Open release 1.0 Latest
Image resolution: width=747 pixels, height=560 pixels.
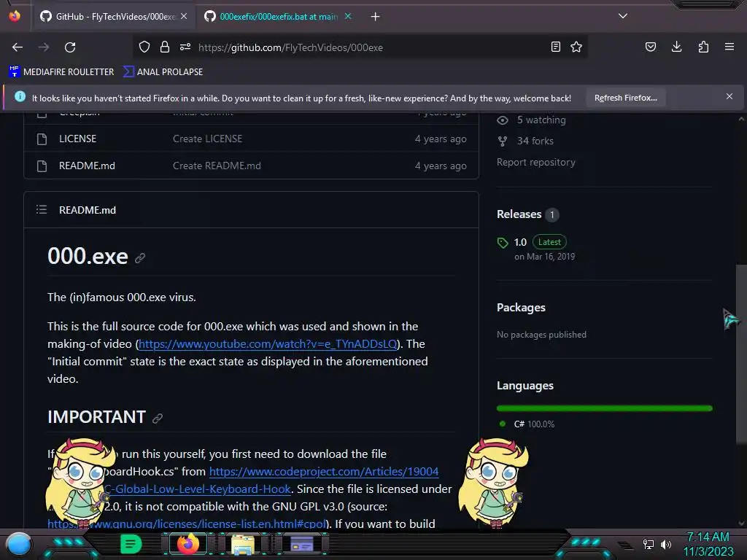click(540, 242)
